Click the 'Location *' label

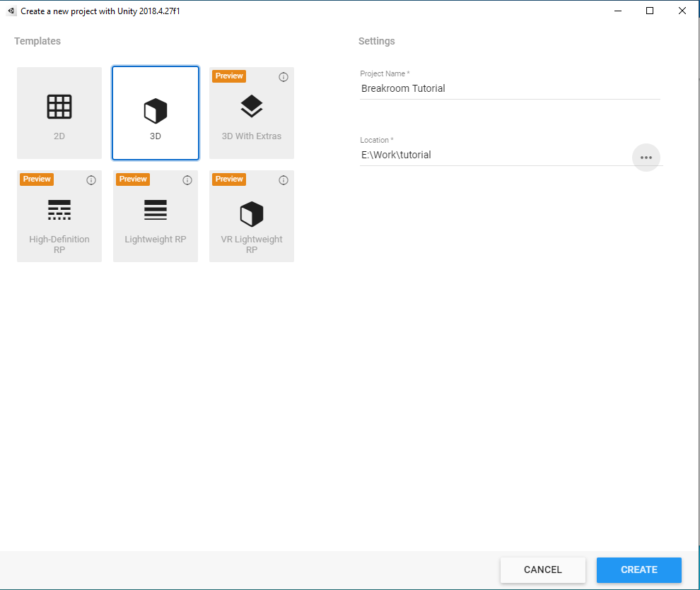[x=377, y=140]
